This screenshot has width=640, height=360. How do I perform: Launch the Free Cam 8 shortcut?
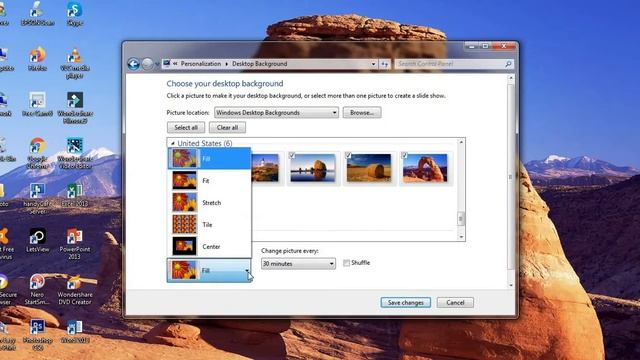(37, 104)
